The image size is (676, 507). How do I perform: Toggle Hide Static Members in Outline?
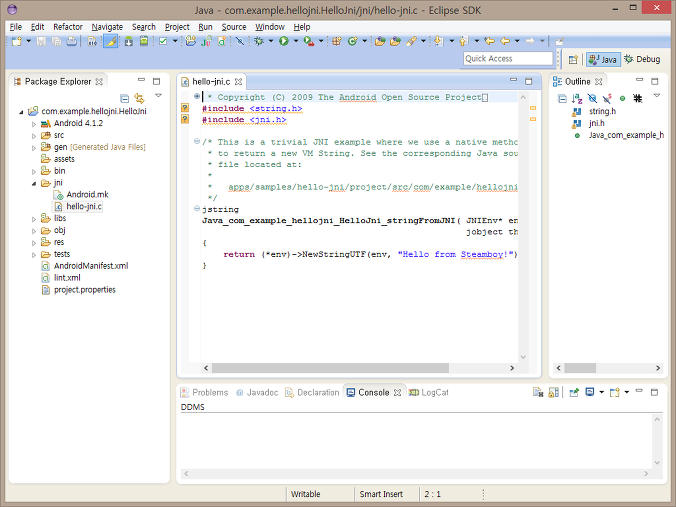607,99
